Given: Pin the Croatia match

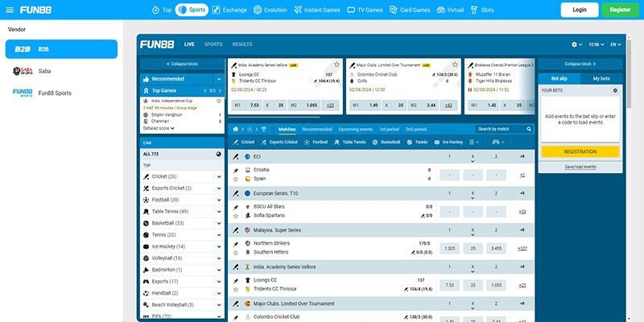Looking at the screenshot, I should pyautogui.click(x=236, y=171).
